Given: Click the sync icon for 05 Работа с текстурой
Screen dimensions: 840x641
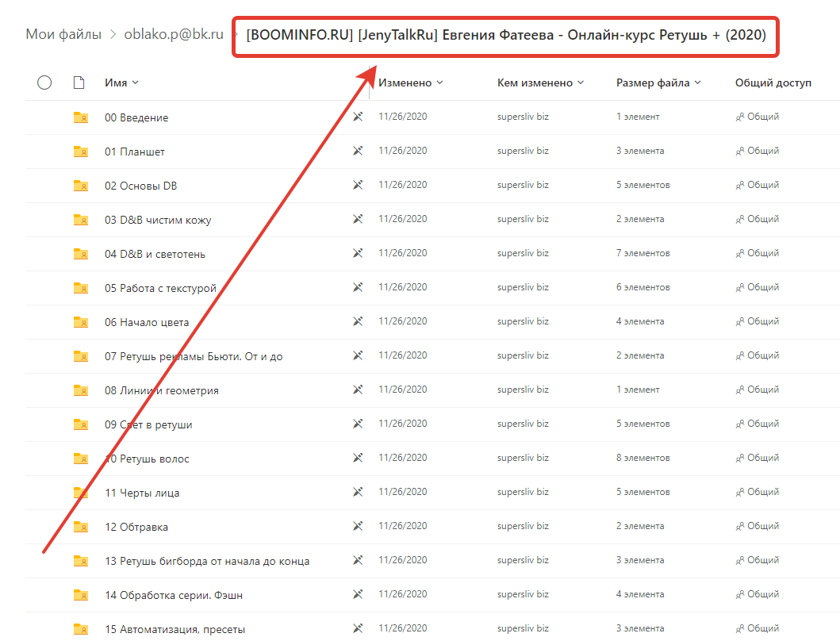Looking at the screenshot, I should pyautogui.click(x=358, y=287).
